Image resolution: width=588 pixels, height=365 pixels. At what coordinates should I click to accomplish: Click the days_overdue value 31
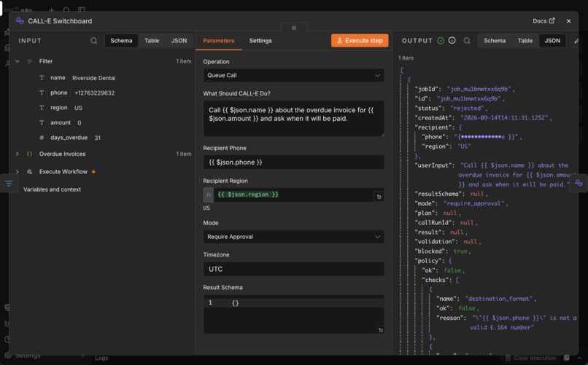point(98,138)
